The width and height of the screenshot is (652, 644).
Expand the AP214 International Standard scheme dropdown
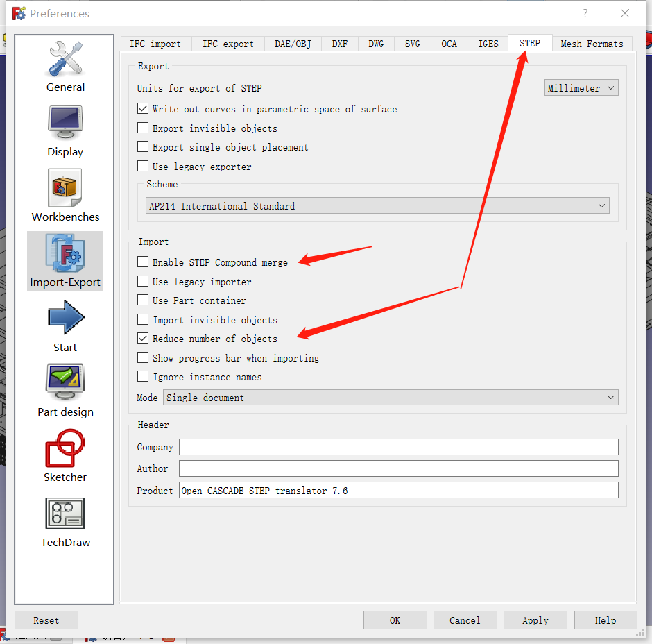[378, 206]
